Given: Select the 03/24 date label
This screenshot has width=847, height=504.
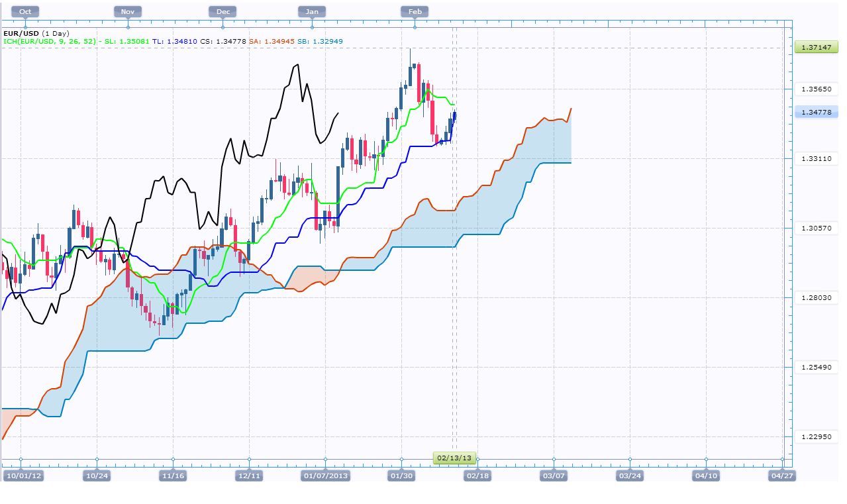Looking at the screenshot, I should click(630, 476).
